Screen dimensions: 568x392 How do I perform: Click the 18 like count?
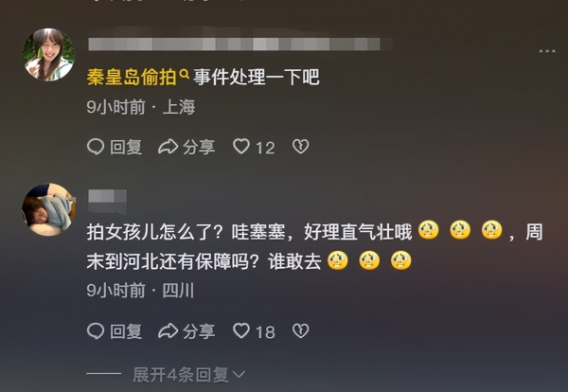tap(265, 331)
